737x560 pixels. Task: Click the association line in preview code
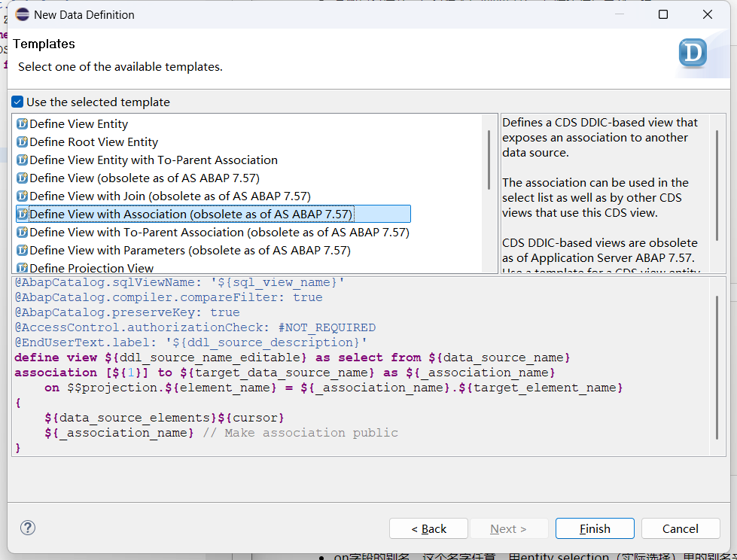pos(285,373)
